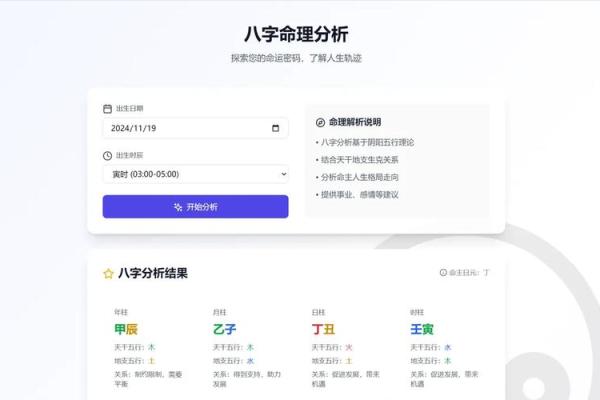Click the 日柱 column label

click(x=318, y=312)
